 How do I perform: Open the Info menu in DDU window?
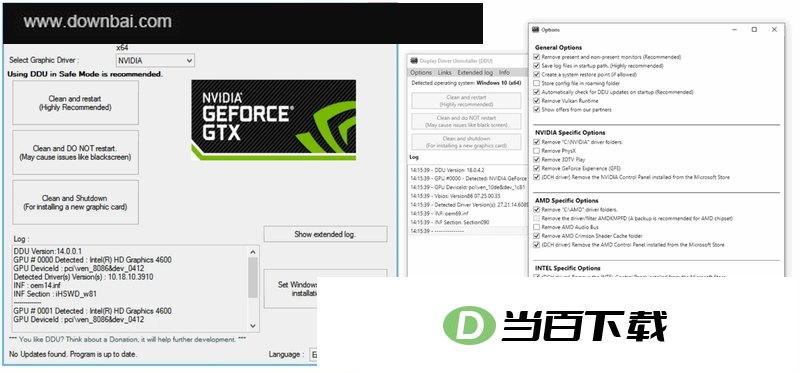(504, 72)
